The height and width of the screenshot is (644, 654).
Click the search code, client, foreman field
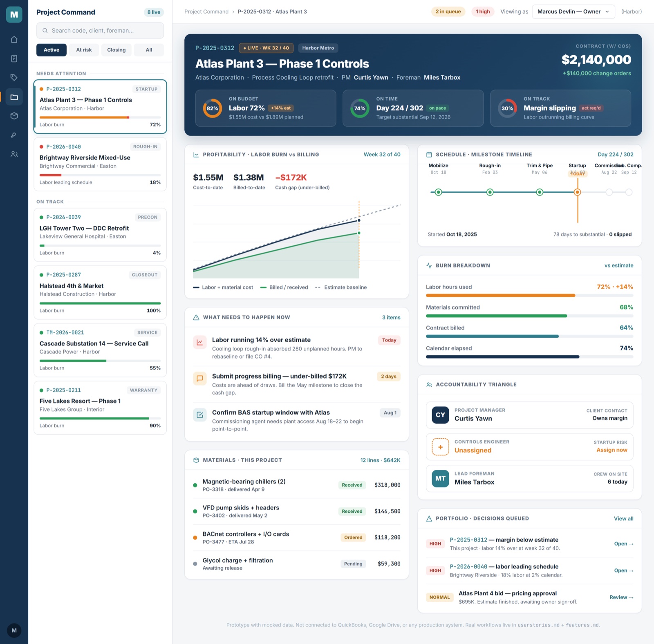pyautogui.click(x=100, y=31)
